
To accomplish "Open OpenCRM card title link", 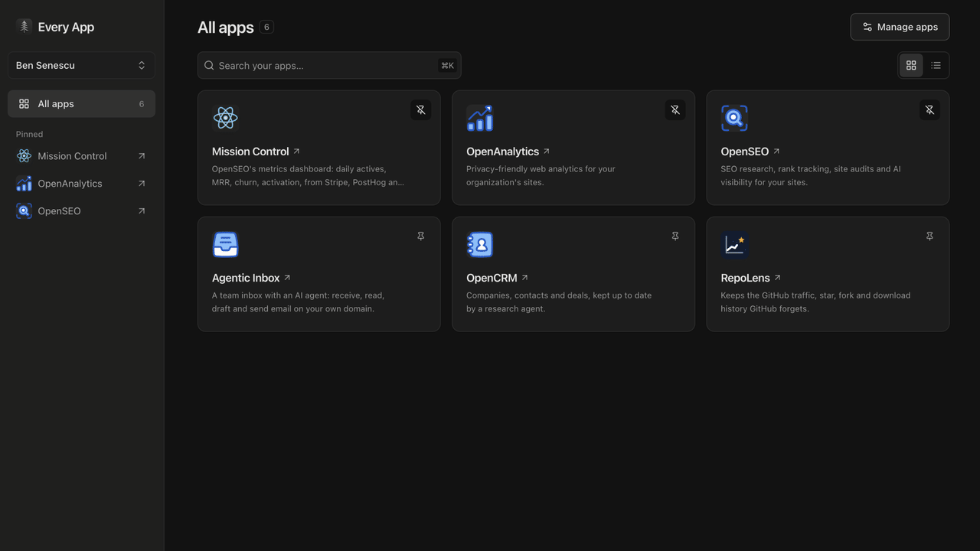I will (497, 278).
